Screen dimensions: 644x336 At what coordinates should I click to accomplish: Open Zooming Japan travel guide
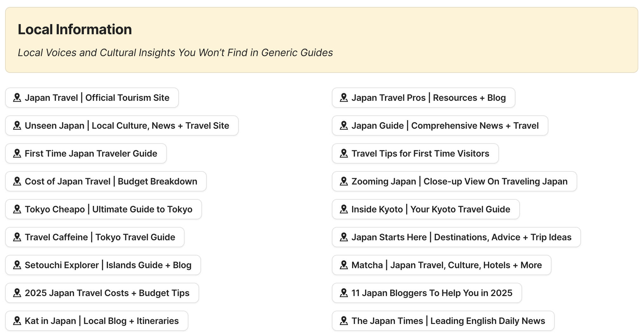[454, 181]
